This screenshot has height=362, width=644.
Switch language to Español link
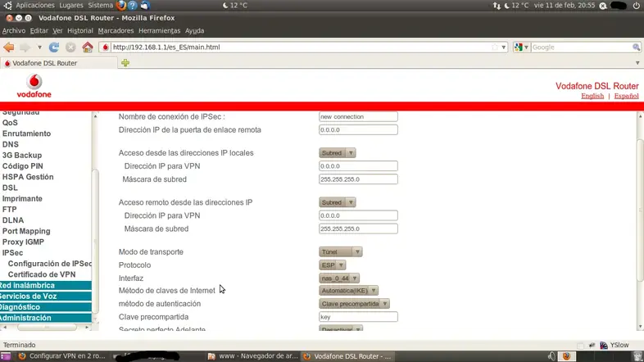(626, 96)
